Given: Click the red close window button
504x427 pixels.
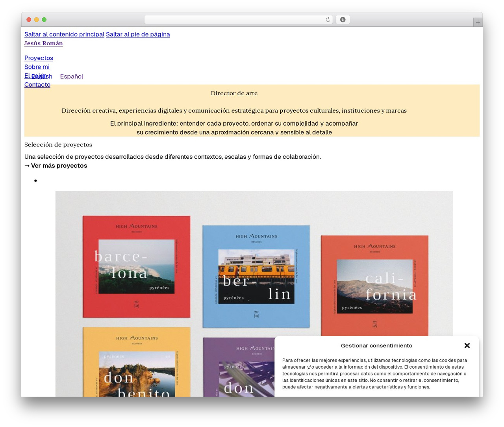Looking at the screenshot, I should 29,20.
